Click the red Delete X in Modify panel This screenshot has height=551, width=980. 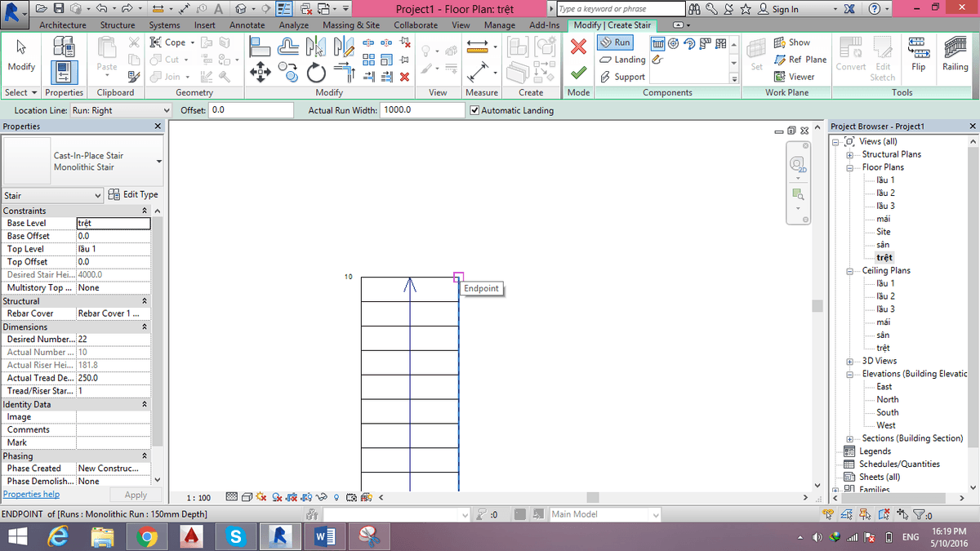click(x=405, y=76)
